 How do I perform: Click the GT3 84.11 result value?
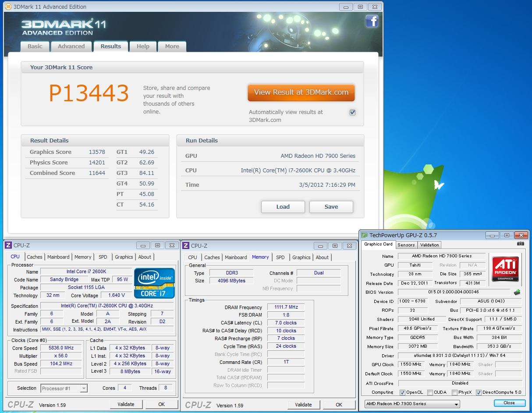[147, 173]
